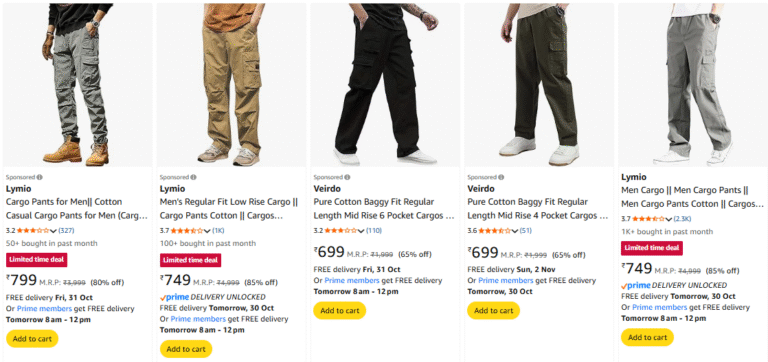Expand rating dropdown arrow on first product
768x362 pixels.
click(x=53, y=231)
